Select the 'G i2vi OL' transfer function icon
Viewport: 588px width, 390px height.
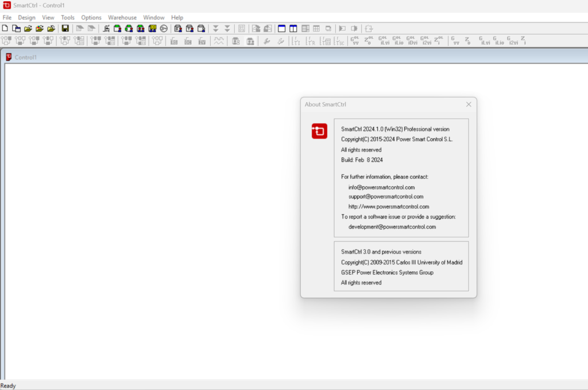426,41
